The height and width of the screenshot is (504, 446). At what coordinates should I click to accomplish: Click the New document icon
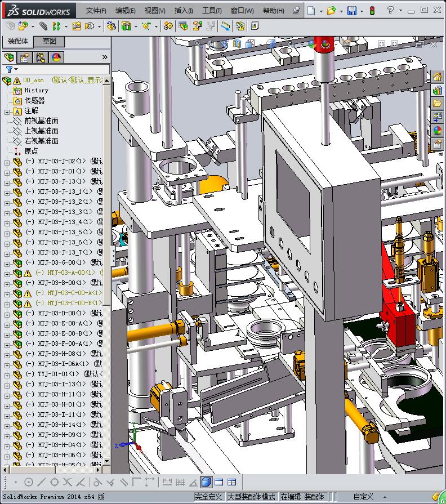(x=311, y=11)
